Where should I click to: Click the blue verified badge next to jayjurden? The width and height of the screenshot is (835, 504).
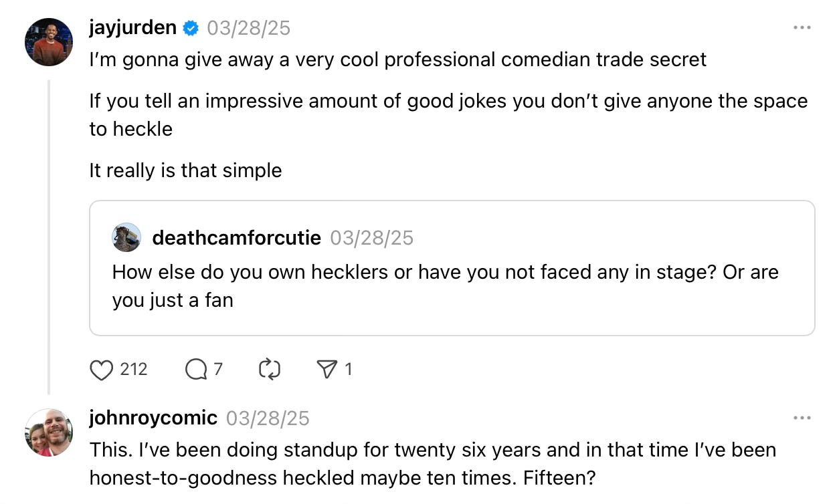tap(191, 28)
